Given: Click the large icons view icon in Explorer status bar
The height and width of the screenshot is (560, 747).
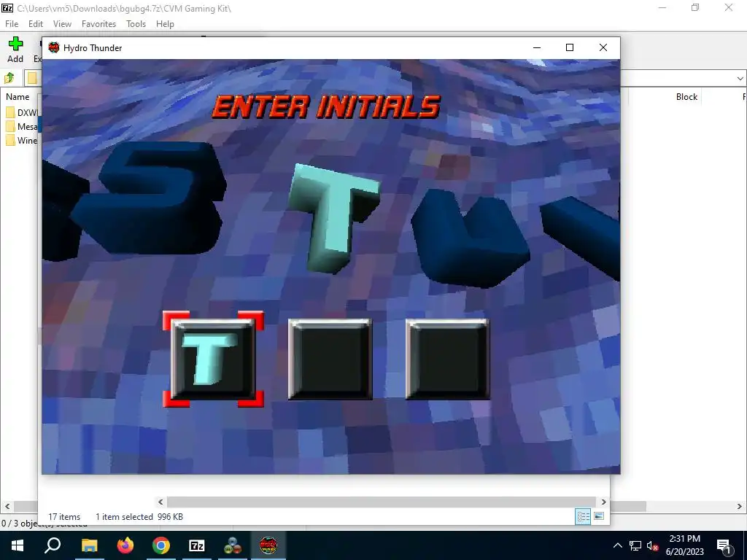Looking at the screenshot, I should 599,516.
